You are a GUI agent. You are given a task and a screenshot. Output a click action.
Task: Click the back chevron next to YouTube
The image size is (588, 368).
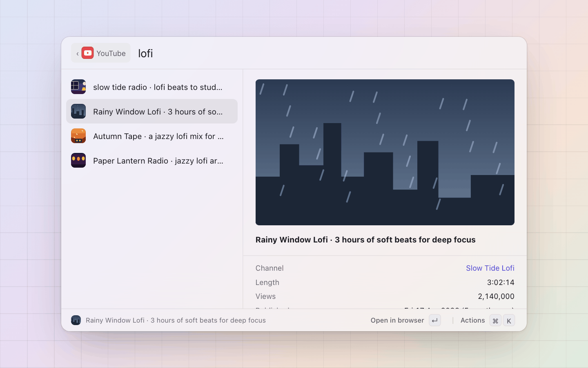click(78, 54)
